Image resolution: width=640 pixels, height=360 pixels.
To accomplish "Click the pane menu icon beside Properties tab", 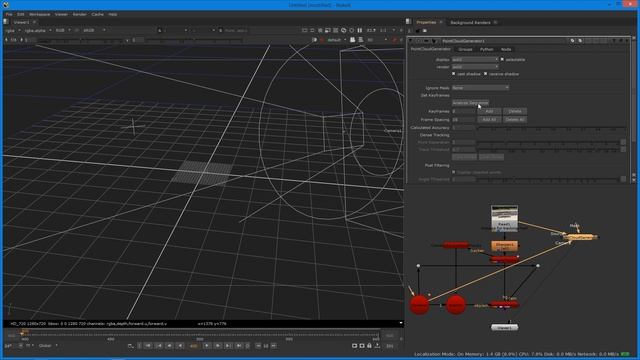I will tap(409, 22).
